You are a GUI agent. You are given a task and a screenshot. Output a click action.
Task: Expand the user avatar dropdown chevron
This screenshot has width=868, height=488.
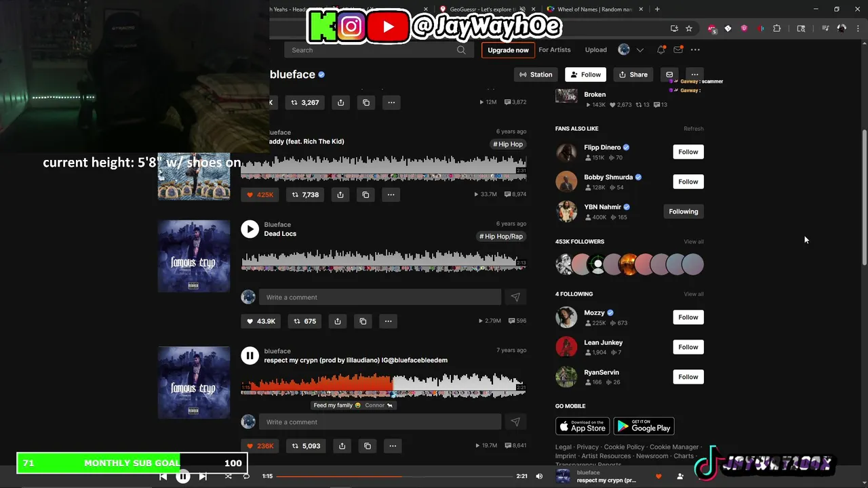639,49
